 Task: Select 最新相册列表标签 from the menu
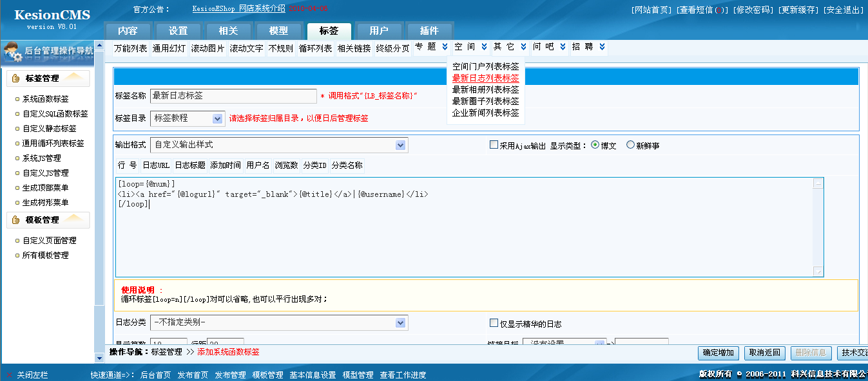(485, 89)
